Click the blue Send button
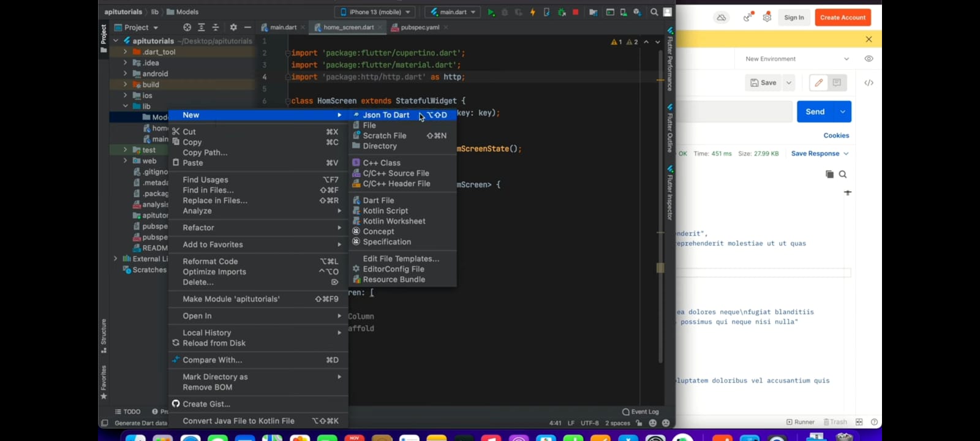 point(815,111)
